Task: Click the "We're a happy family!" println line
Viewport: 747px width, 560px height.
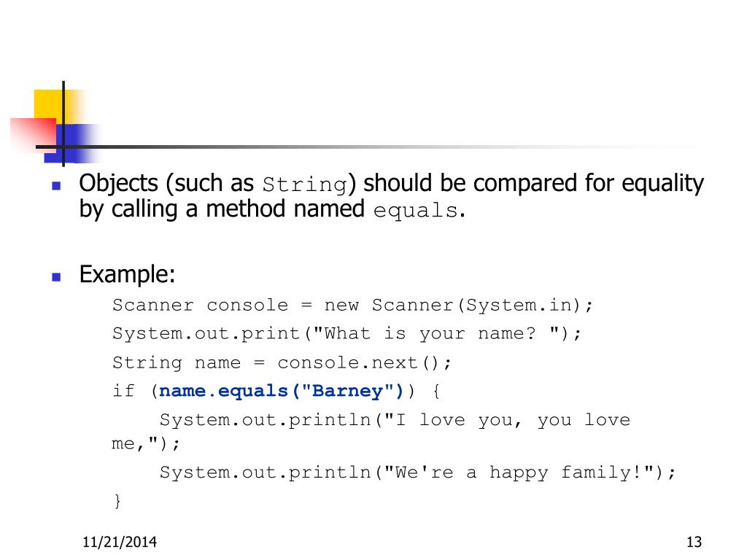Action: [x=417, y=472]
